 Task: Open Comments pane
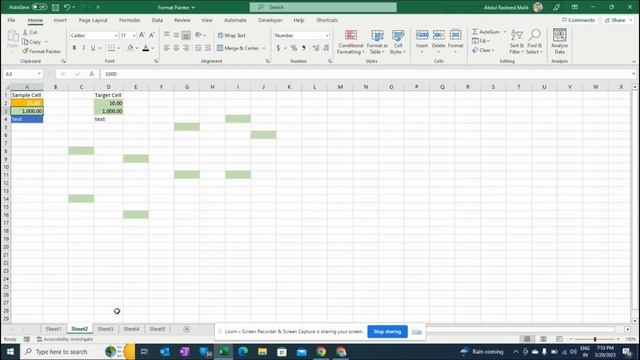point(578,20)
